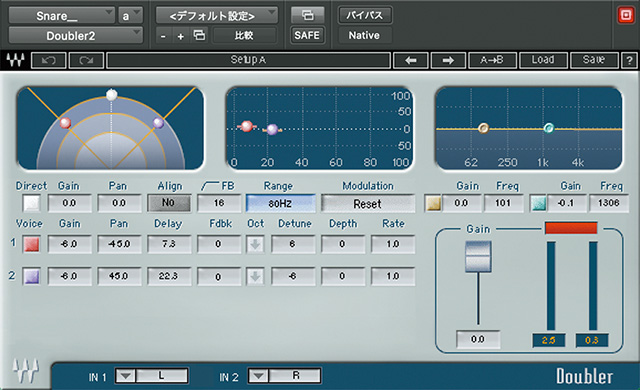This screenshot has width=640, height=390.
Task: Click the Direct Pan value field
Action: pos(119,203)
